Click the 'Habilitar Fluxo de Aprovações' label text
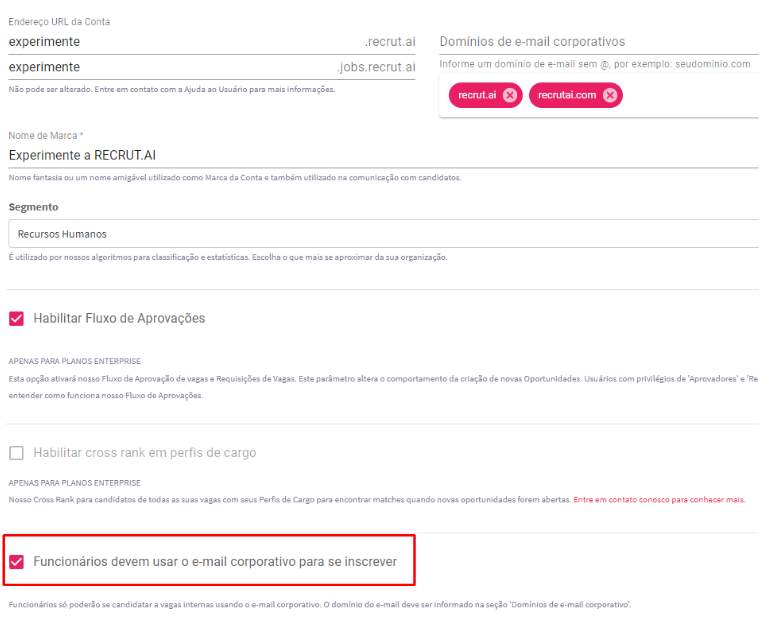The image size is (773, 618). [119, 318]
